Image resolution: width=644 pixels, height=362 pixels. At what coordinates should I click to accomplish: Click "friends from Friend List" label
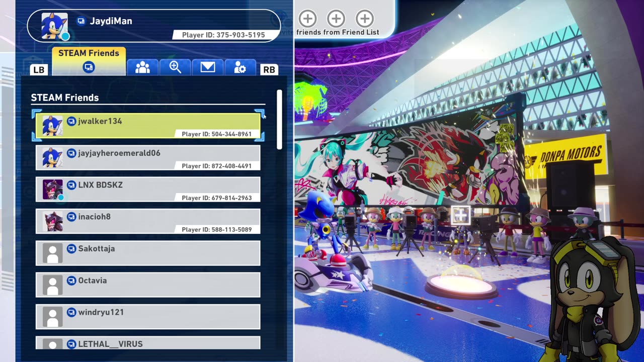pyautogui.click(x=338, y=32)
